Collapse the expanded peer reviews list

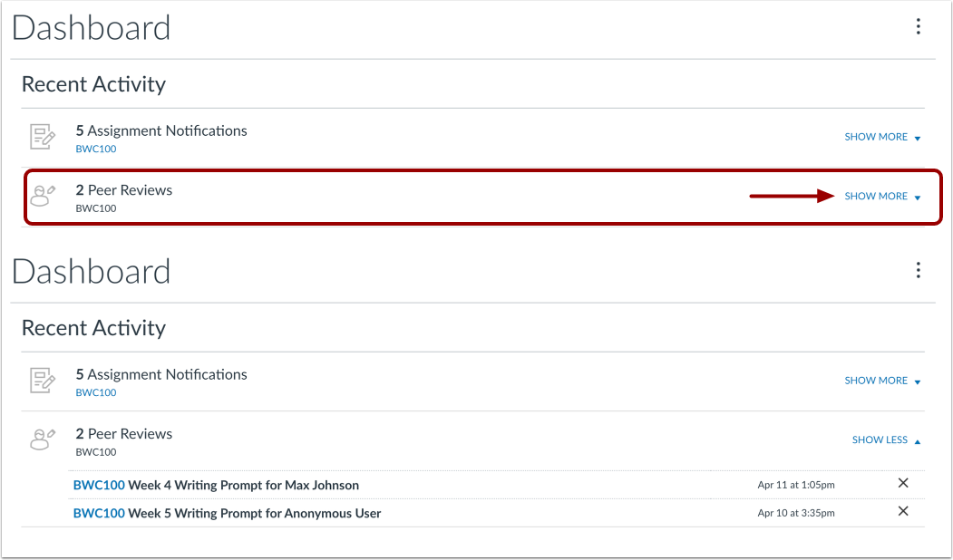[x=880, y=439]
